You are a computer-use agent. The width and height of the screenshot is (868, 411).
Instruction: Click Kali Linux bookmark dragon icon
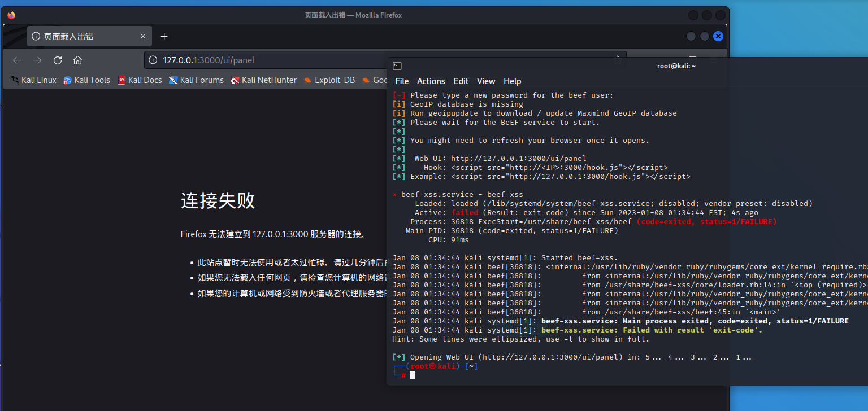coord(15,80)
